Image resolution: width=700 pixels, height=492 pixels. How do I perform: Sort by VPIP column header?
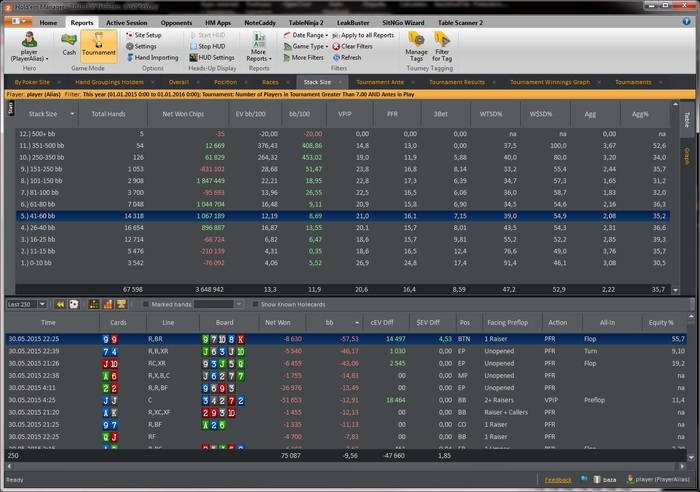pos(345,114)
